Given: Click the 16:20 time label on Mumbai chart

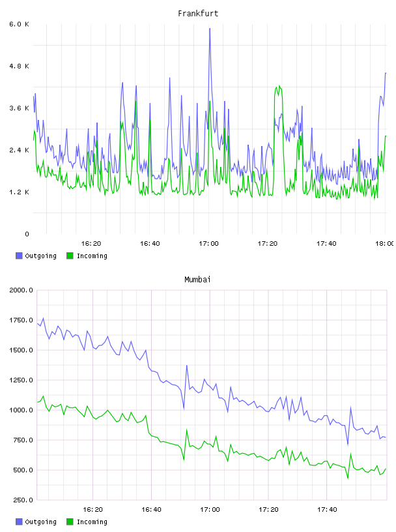Looking at the screenshot, I should [92, 510].
